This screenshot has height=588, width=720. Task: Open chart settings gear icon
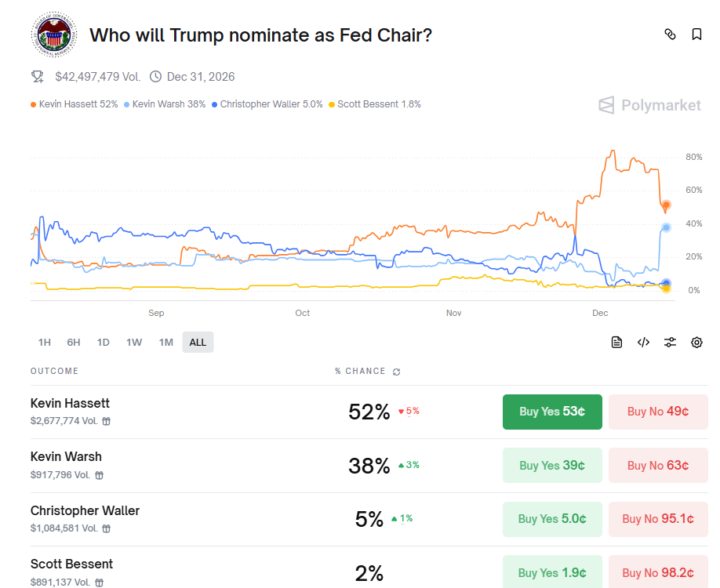(696, 342)
